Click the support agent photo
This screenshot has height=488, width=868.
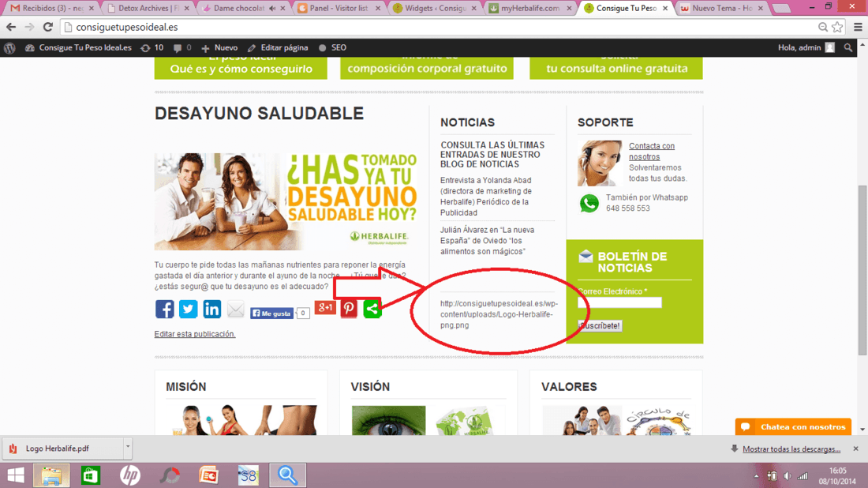click(600, 163)
